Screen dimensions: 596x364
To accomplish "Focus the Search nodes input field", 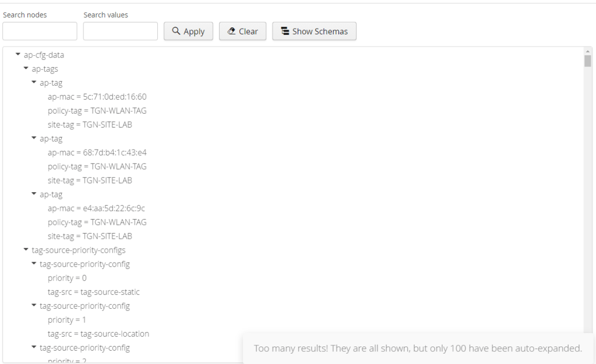I will 40,31.
